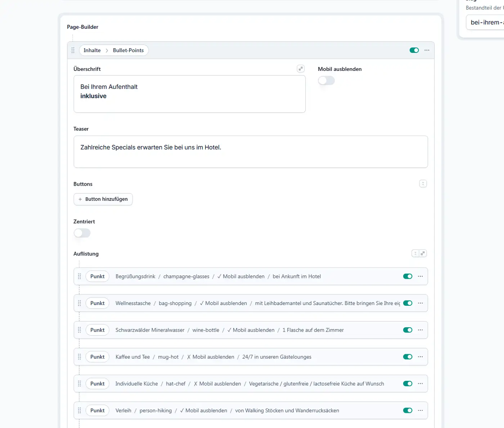Click the fullscreen icon in the Auflistung header
This screenshot has height=428, width=504.
pos(423,254)
